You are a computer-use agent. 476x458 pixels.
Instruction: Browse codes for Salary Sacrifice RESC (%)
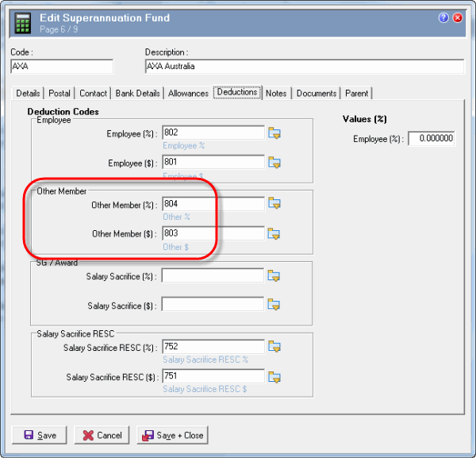275,347
